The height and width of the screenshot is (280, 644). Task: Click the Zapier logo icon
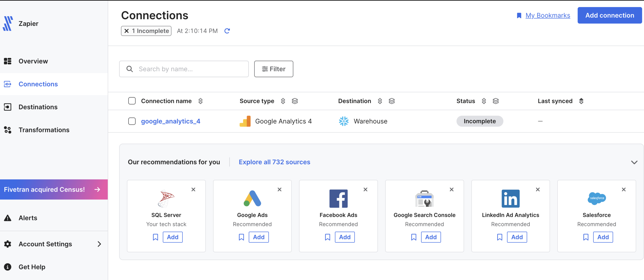(8, 23)
